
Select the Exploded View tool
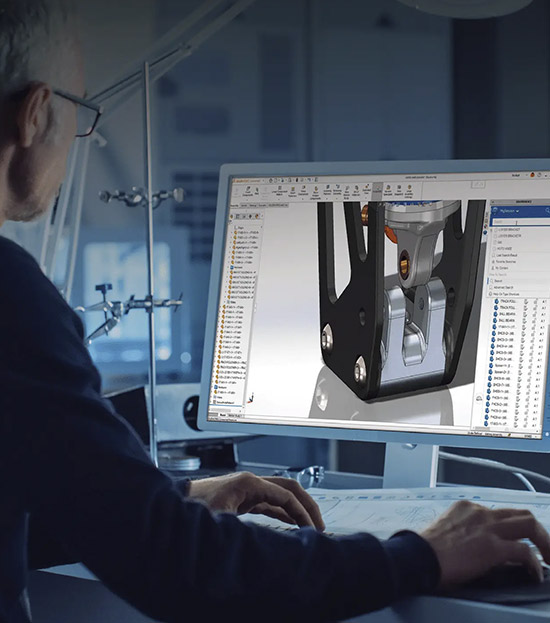click(x=367, y=188)
